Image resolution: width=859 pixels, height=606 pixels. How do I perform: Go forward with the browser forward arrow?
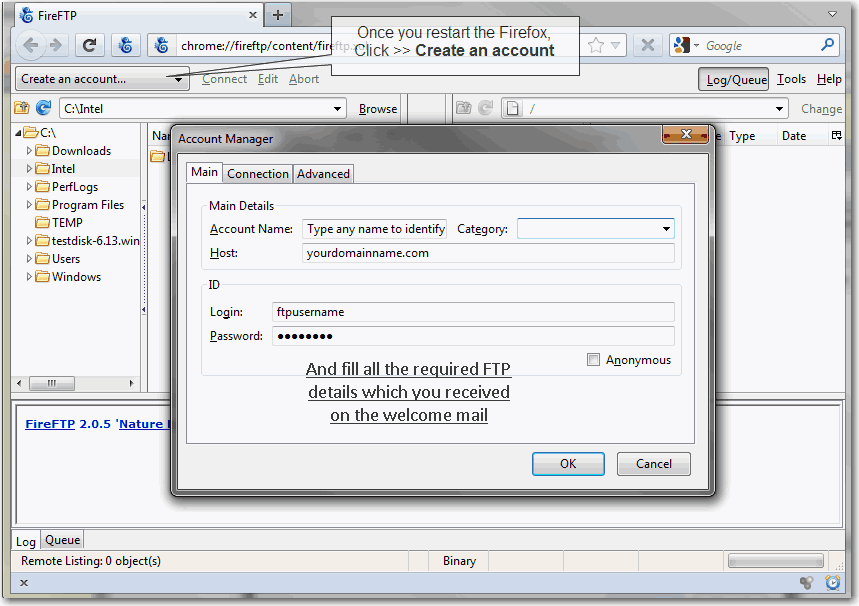click(x=56, y=45)
